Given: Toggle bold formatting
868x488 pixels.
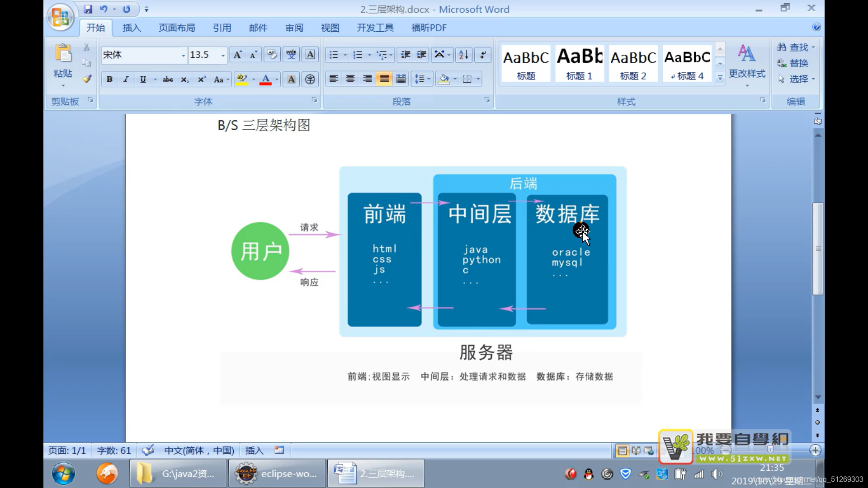Looking at the screenshot, I should pyautogui.click(x=109, y=80).
